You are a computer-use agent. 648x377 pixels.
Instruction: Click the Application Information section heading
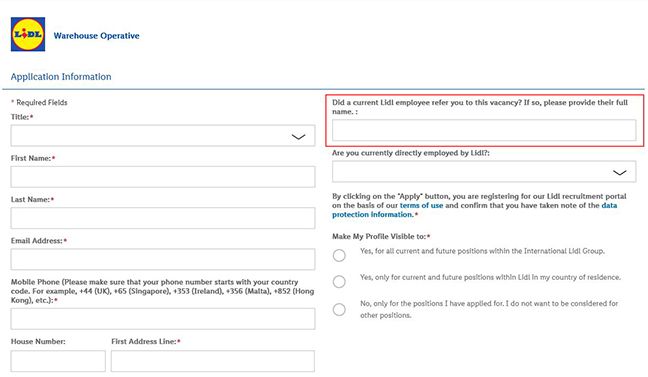[x=61, y=76]
